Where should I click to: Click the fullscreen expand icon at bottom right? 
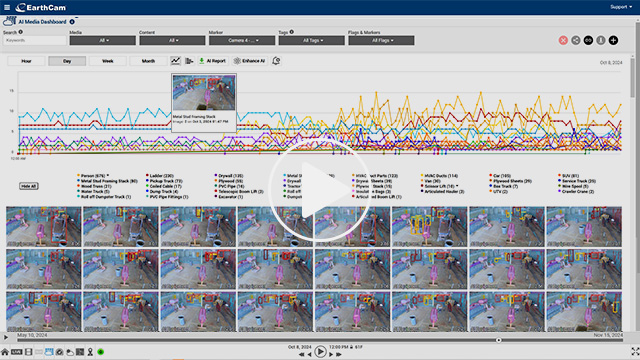635,351
